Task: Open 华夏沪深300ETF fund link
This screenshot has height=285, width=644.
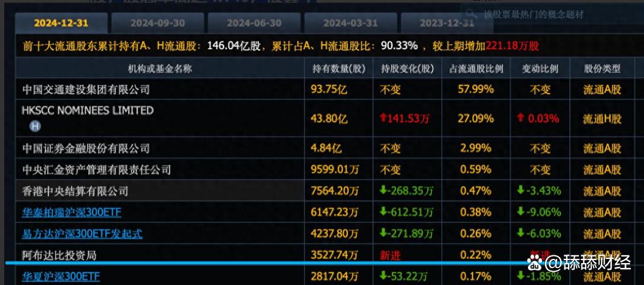Action: (61, 276)
